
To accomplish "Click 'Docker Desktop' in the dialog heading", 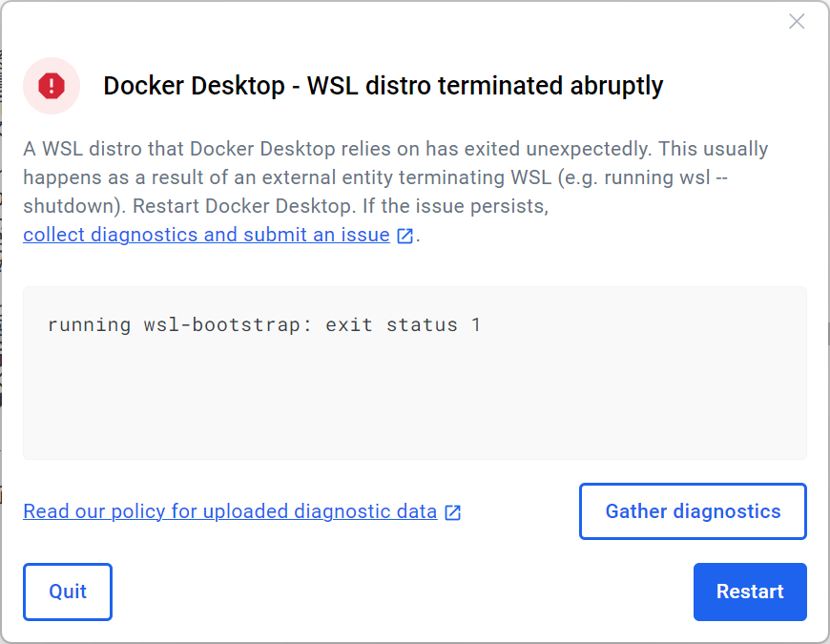I will (194, 86).
